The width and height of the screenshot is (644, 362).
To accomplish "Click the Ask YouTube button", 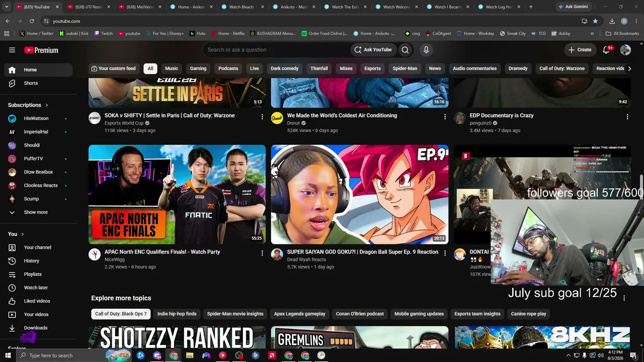I will point(373,50).
